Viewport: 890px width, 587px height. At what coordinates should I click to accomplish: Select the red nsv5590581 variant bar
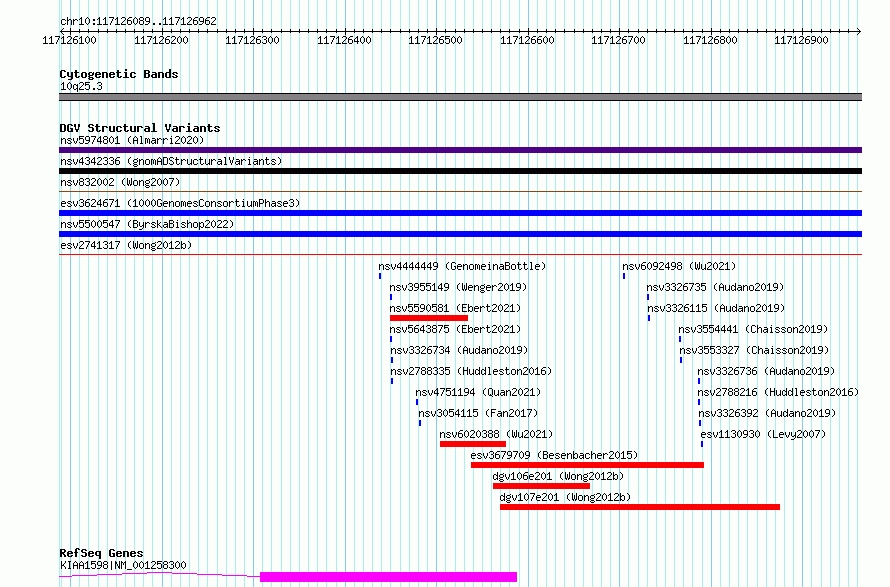point(429,318)
